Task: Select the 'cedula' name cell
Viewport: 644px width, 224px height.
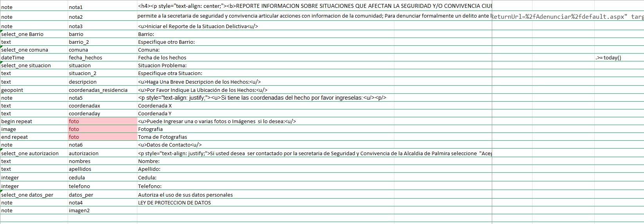Action: (103, 177)
